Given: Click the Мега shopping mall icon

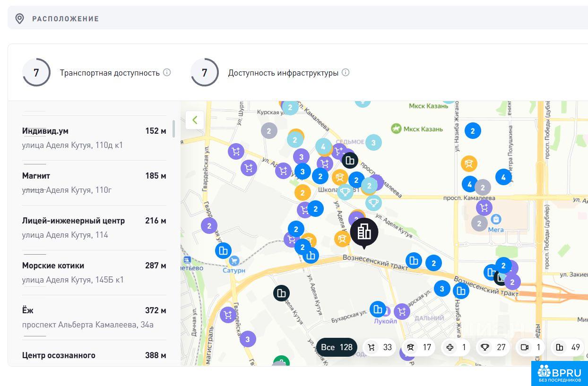Looking at the screenshot, I should 496,219.
